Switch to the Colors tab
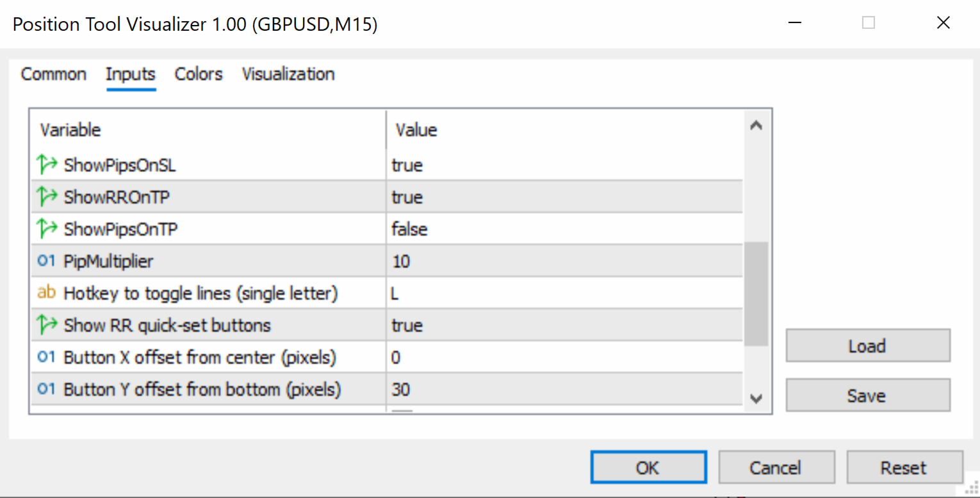This screenshot has height=498, width=980. 199,74
